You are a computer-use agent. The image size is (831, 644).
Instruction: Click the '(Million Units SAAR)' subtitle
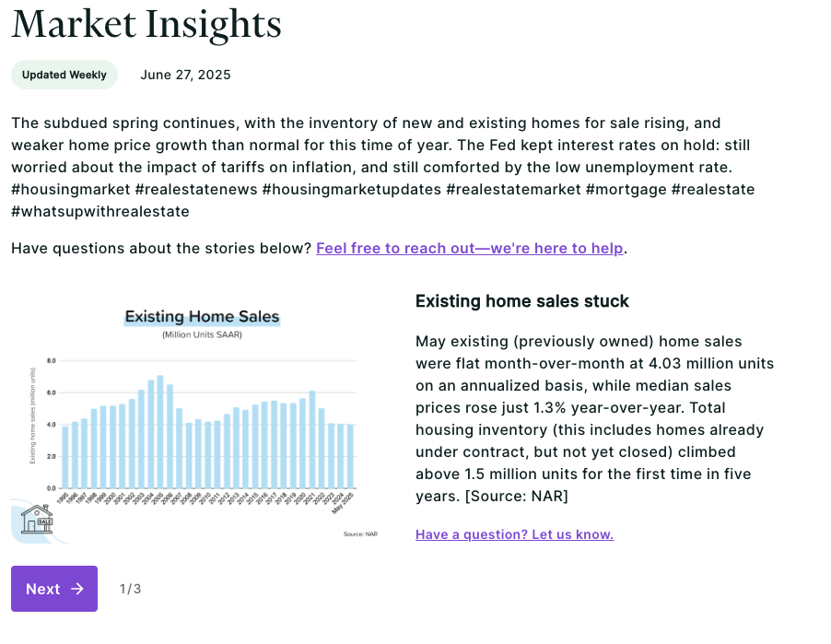tap(202, 334)
